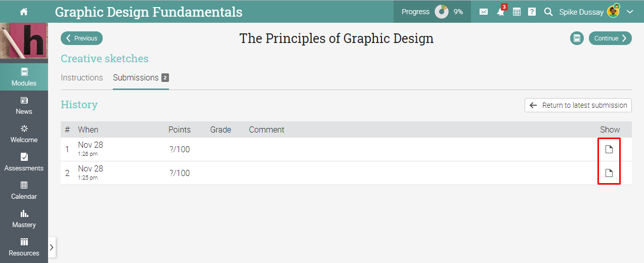Show submission 1 document icon
644x263 pixels.
609,149
